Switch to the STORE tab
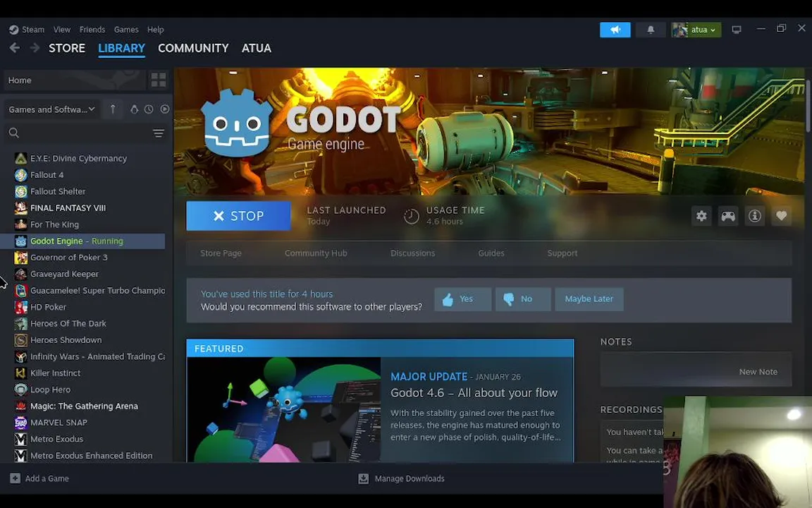 [x=67, y=48]
